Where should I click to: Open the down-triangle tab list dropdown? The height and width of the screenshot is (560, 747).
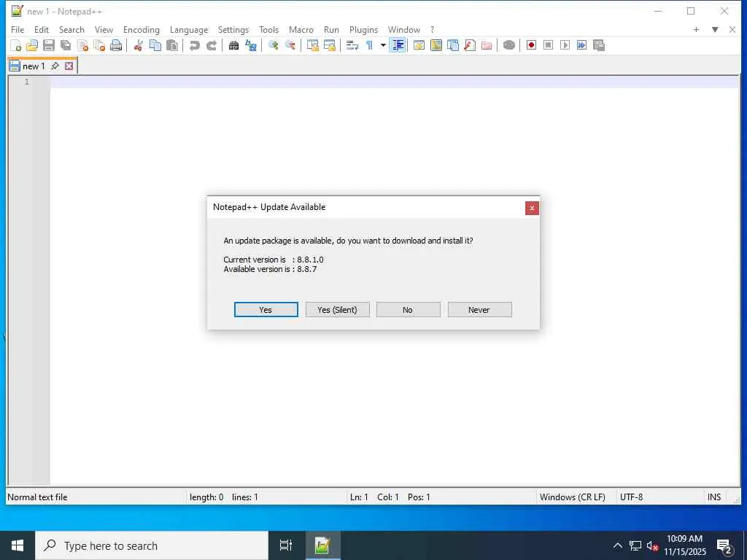pos(715,29)
